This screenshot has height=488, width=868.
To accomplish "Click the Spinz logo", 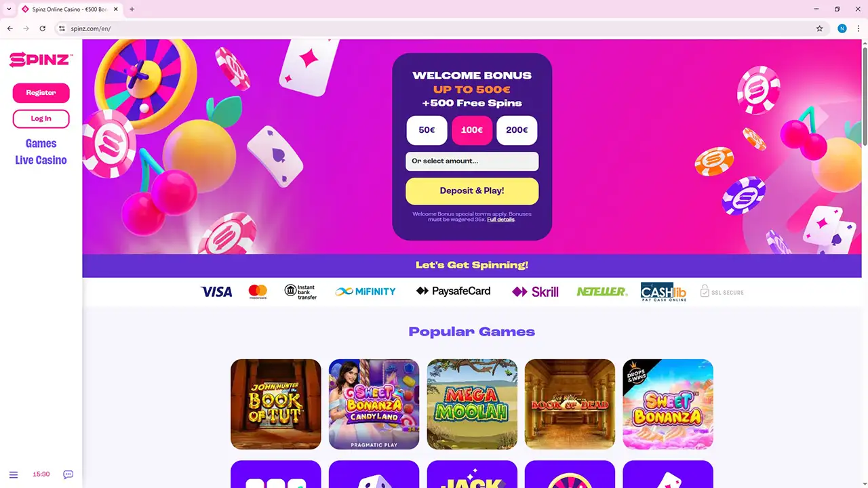I will click(41, 60).
